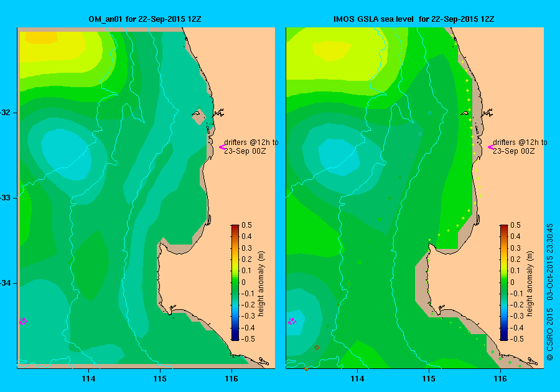
Task: Click 'height anomaly (m)' label on IMOS GSLA colorbar
Action: (530, 284)
